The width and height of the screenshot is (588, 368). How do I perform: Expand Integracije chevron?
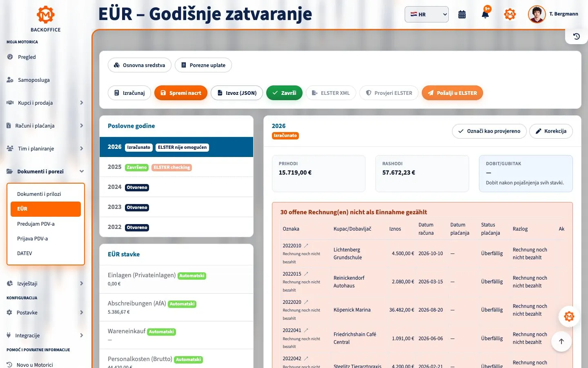coord(82,335)
